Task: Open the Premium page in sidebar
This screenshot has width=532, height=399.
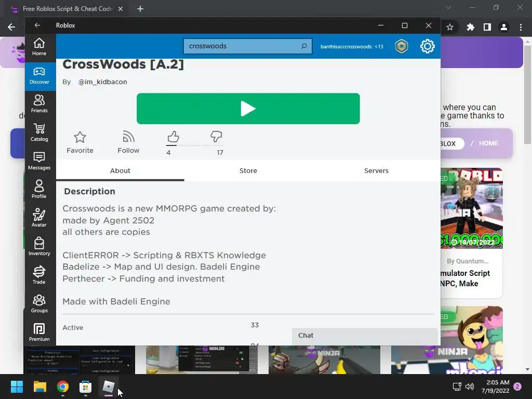Action: (x=39, y=332)
